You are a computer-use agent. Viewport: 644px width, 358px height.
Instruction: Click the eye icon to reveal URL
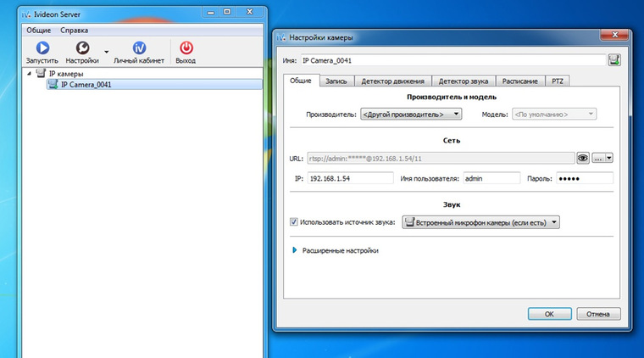[583, 158]
